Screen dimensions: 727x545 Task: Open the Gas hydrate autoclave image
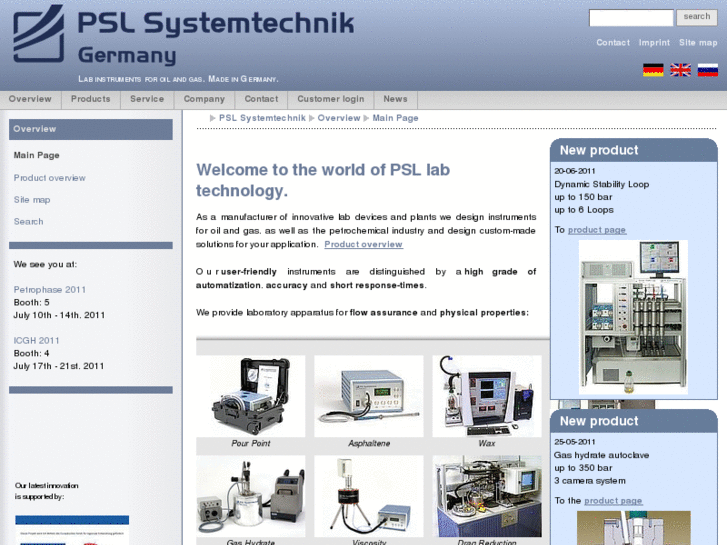tap(633, 528)
